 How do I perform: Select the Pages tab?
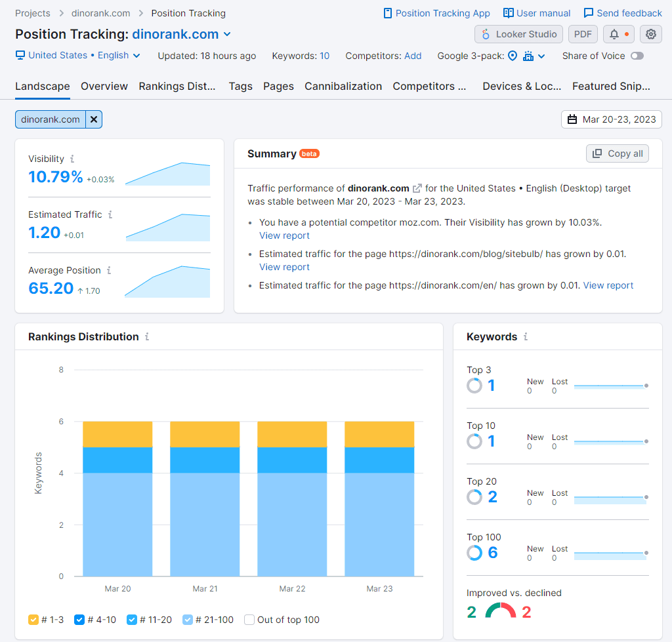click(278, 86)
